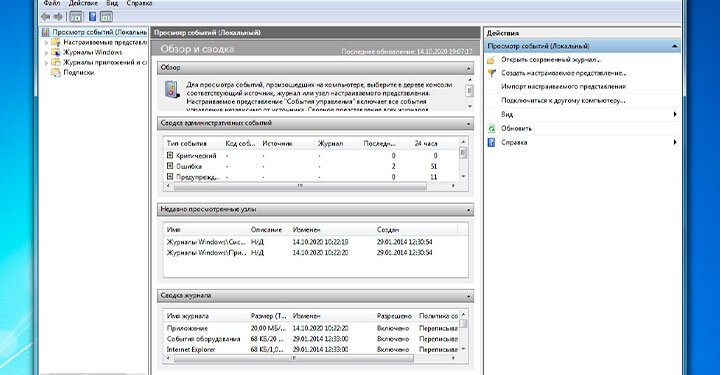Expand the Предупреждение event type row
Viewport: 720px width, 375px height.
click(170, 176)
